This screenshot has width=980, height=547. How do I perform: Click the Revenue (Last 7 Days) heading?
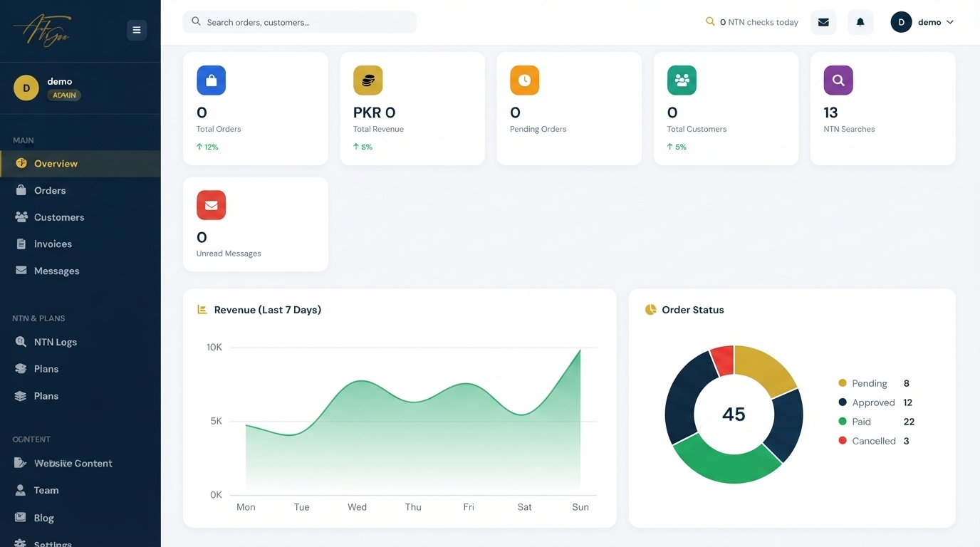point(268,310)
